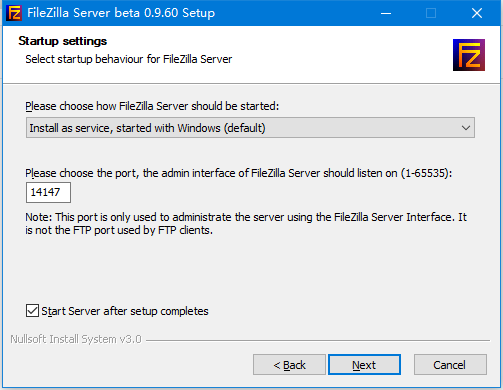Click the admin interface port label text
This screenshot has width=503, height=390.
[239, 173]
